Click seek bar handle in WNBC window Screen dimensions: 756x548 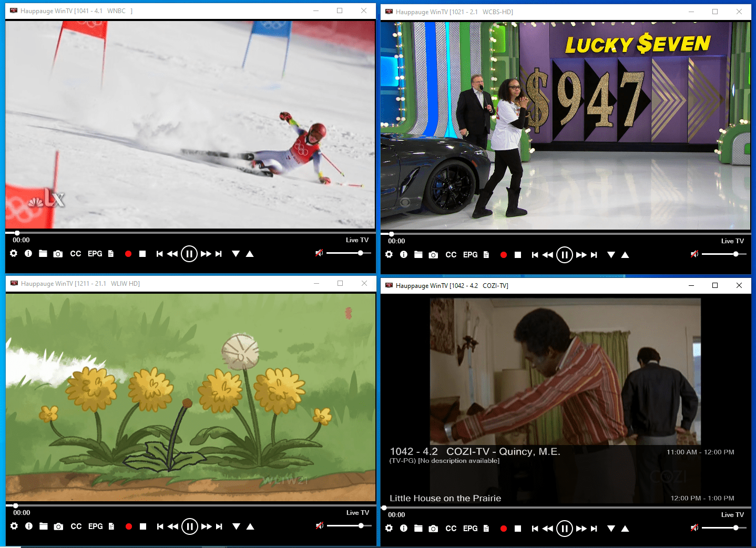[x=17, y=233]
